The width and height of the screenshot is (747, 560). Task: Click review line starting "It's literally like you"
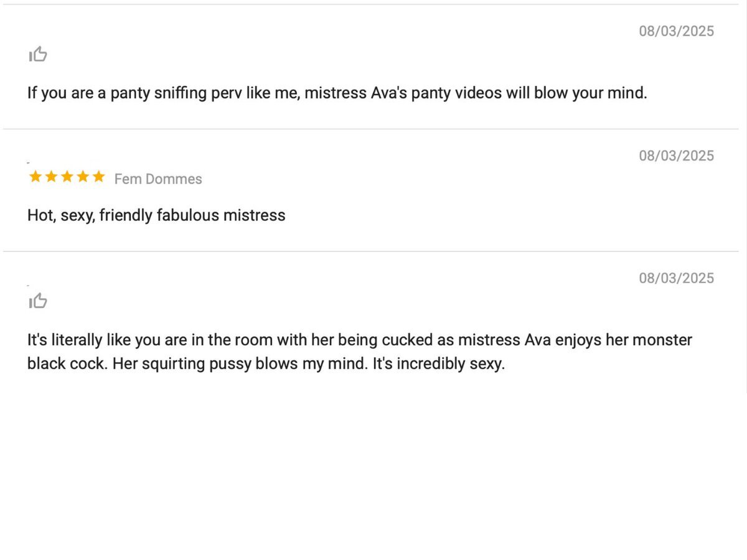359,340
